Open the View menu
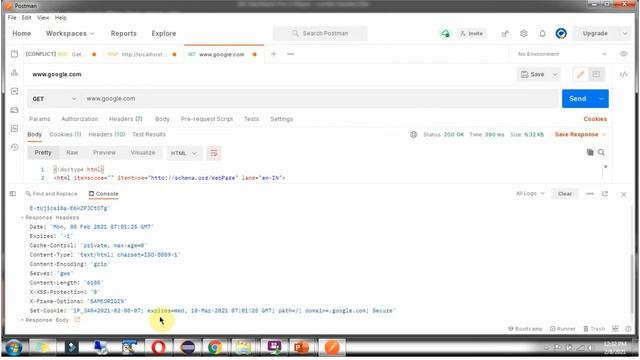The width and height of the screenshot is (640, 360). coord(43,18)
